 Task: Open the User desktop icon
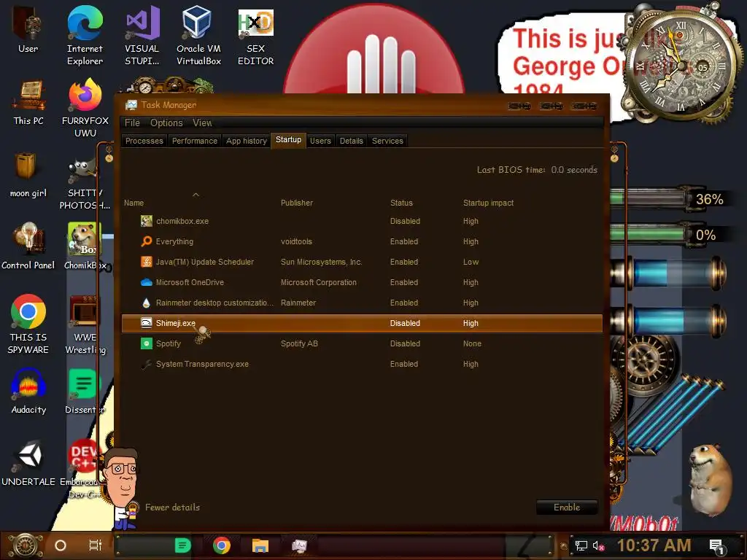(x=28, y=29)
